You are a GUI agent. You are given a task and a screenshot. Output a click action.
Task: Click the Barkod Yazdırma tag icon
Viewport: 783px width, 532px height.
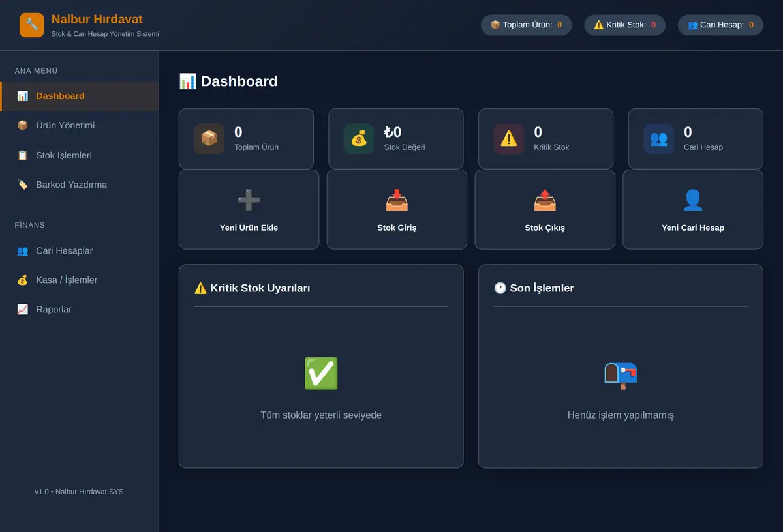(x=23, y=185)
